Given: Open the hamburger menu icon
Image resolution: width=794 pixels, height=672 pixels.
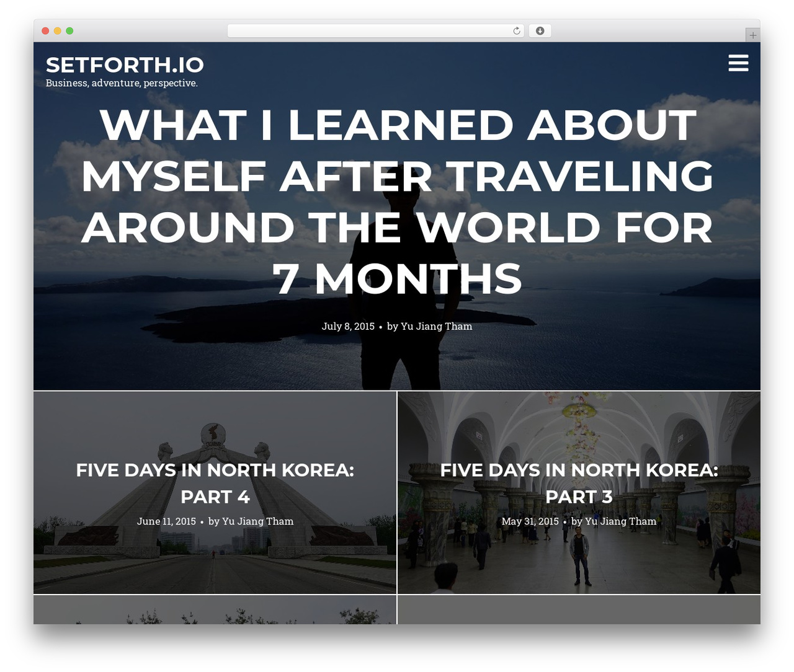Looking at the screenshot, I should (738, 63).
